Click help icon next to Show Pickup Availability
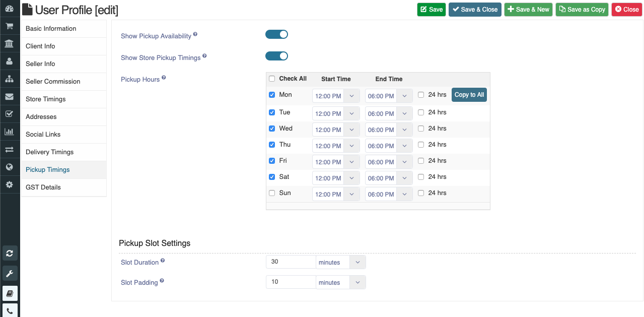The width and height of the screenshot is (644, 317). (x=195, y=34)
